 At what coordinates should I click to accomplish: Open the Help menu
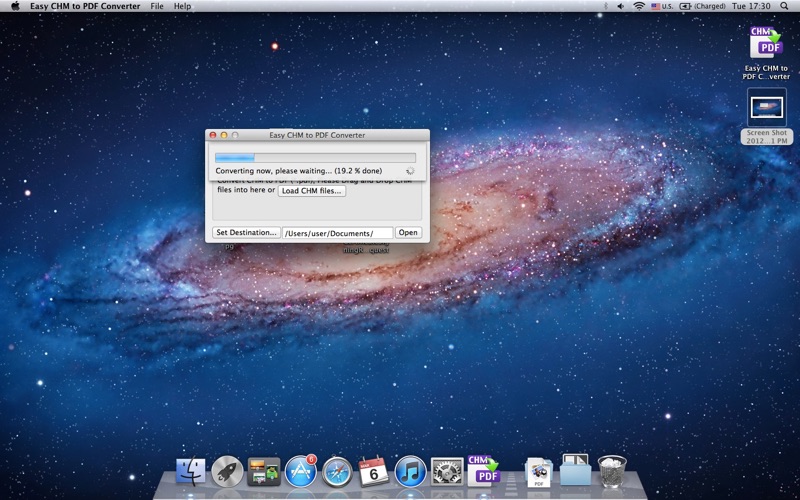[182, 6]
